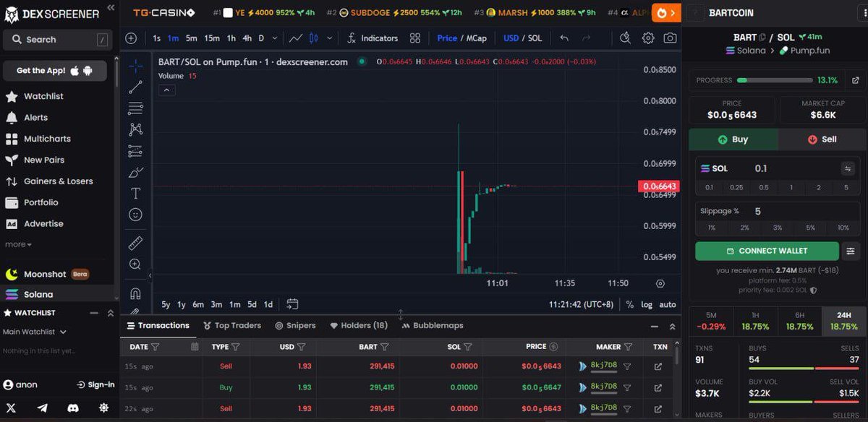
Task: Click the Slippage % input field
Action: point(776,212)
